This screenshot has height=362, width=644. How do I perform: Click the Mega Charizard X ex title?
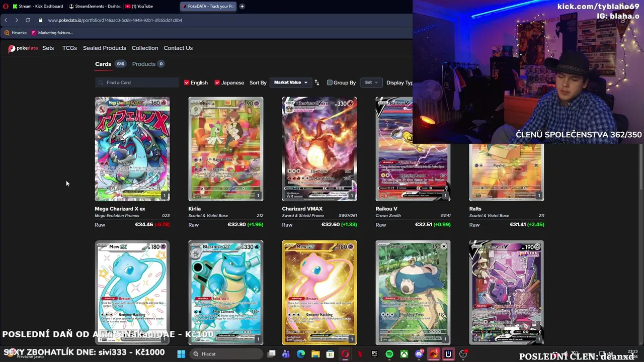(120, 209)
